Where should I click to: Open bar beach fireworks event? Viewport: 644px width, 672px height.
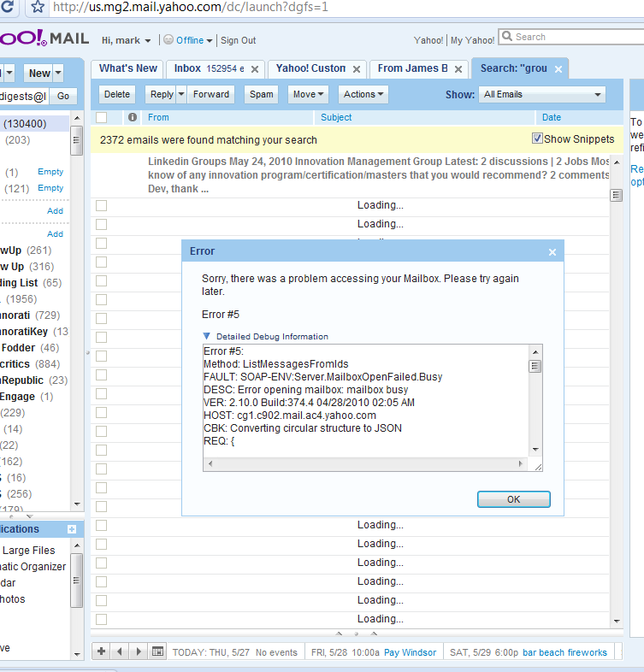pyautogui.click(x=564, y=652)
